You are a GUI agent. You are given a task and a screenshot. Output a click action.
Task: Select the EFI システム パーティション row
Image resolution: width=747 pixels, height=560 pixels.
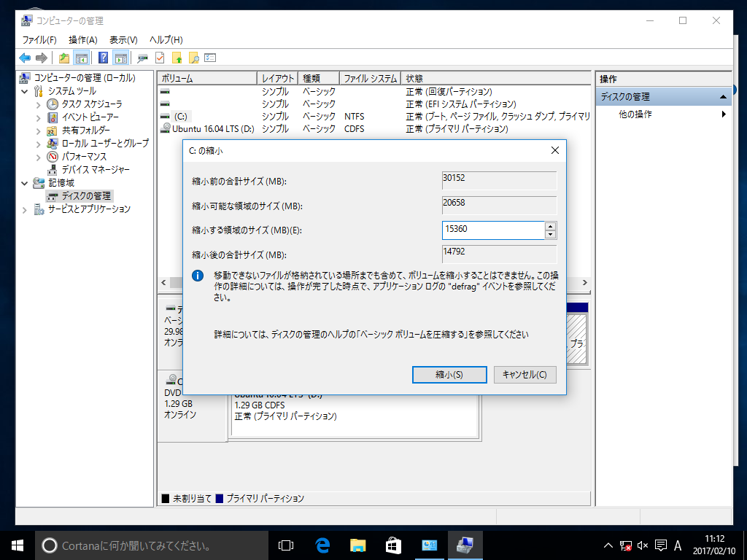click(x=374, y=104)
